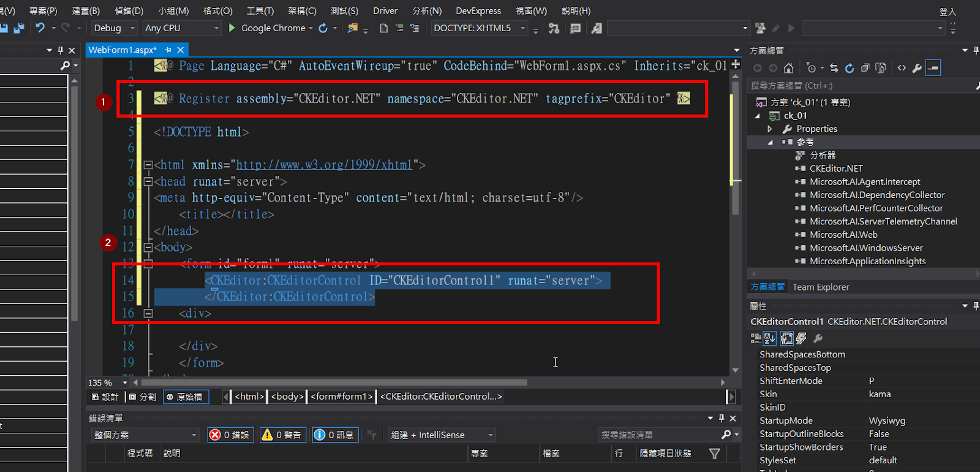
Task: Switch to the Team Explorer tab
Action: pos(821,287)
